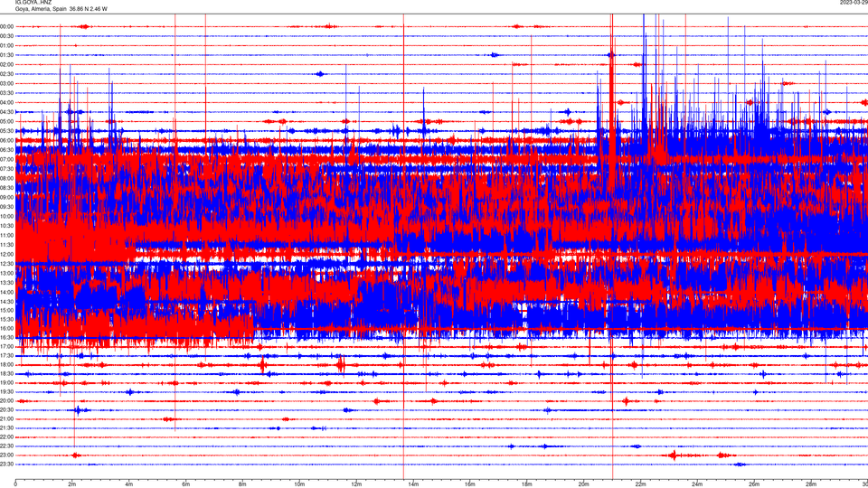Select the 04:00 time row label
The width and height of the screenshot is (868, 488).
tap(6, 102)
